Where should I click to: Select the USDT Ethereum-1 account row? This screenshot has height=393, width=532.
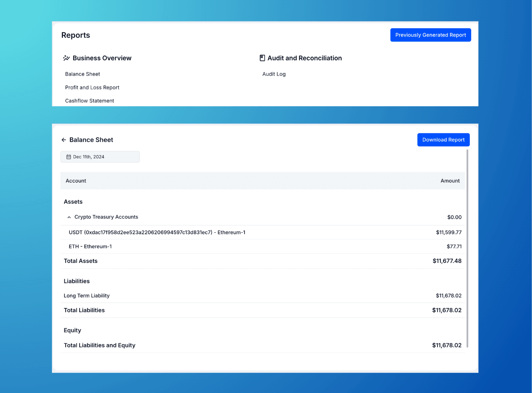point(157,232)
